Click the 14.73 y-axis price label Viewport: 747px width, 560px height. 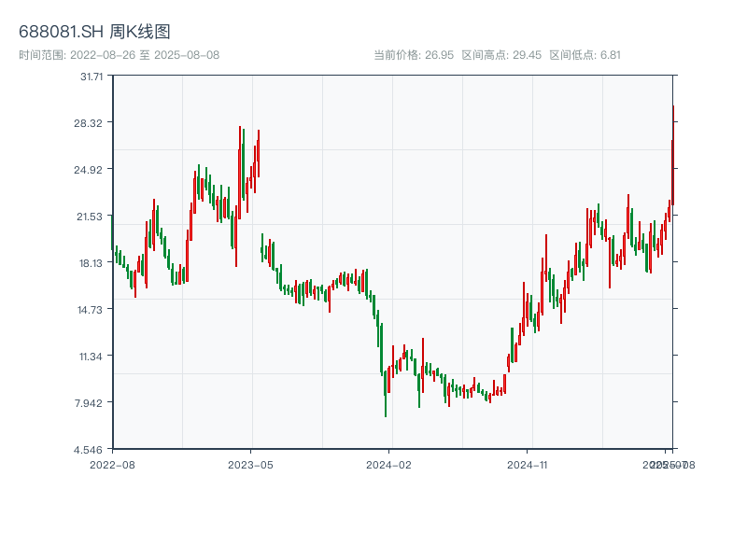91,310
